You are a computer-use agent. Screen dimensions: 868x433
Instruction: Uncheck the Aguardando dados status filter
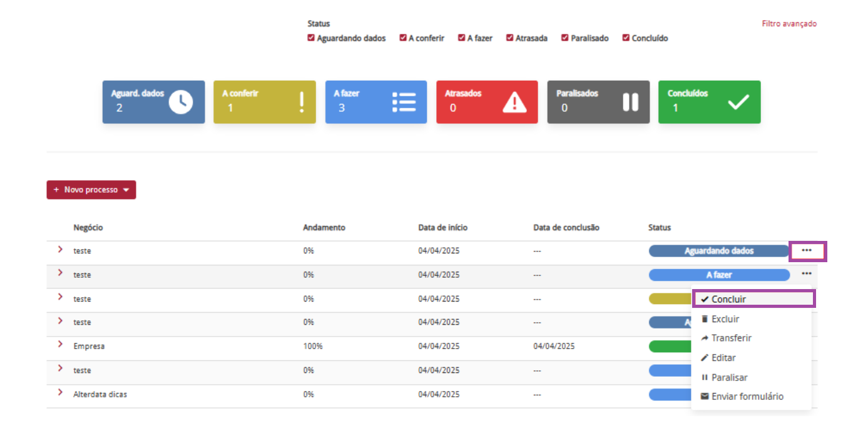pyautogui.click(x=311, y=38)
